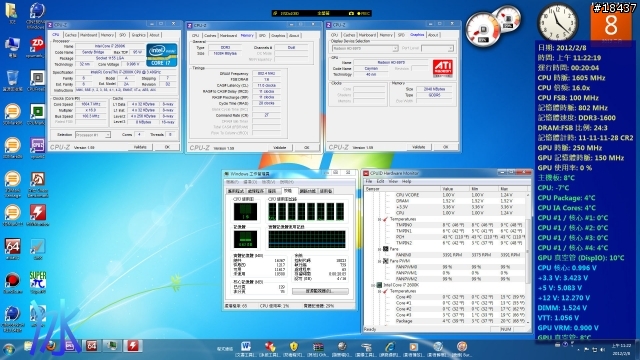Image resolution: width=640 pixels, height=360 pixels.
Task: Open Help menu in Hardware Monitor
Action: [407, 181]
